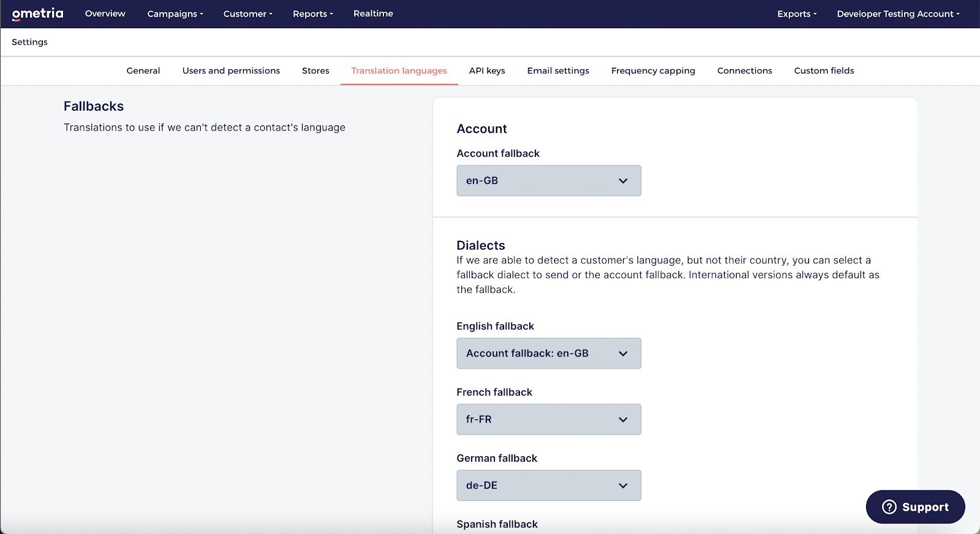Image resolution: width=980 pixels, height=534 pixels.
Task: Switch to the General tab
Action: [x=143, y=71]
